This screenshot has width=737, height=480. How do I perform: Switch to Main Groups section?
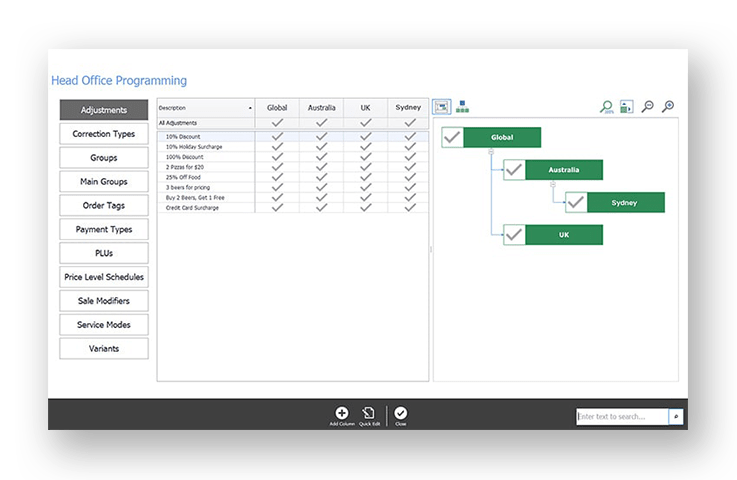[104, 181]
